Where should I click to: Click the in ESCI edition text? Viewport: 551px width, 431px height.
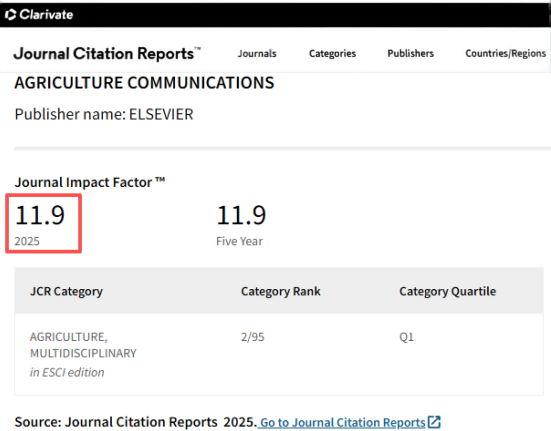click(x=67, y=372)
